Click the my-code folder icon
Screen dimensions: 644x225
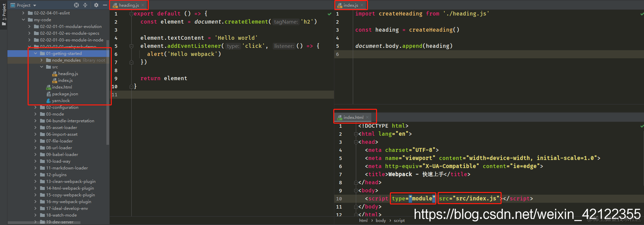(30, 20)
